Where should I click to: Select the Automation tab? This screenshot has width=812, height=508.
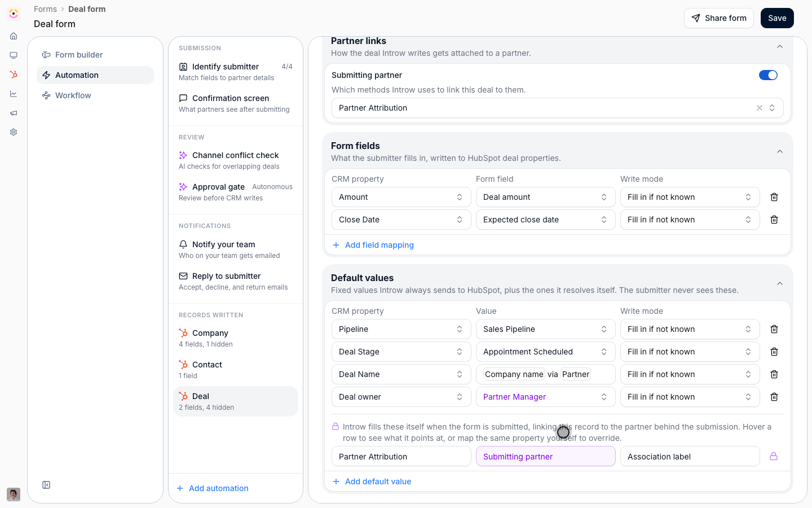[x=95, y=75]
